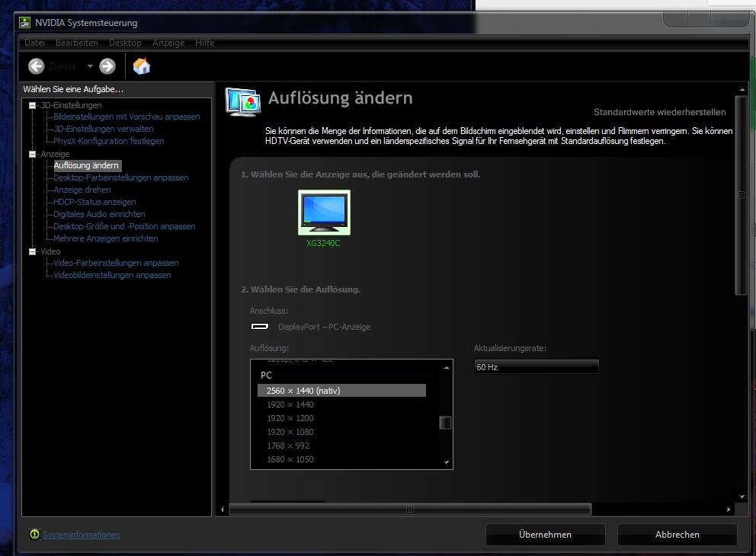Click the DisplayPort connector icon
The height and width of the screenshot is (556, 756).
[x=260, y=327]
